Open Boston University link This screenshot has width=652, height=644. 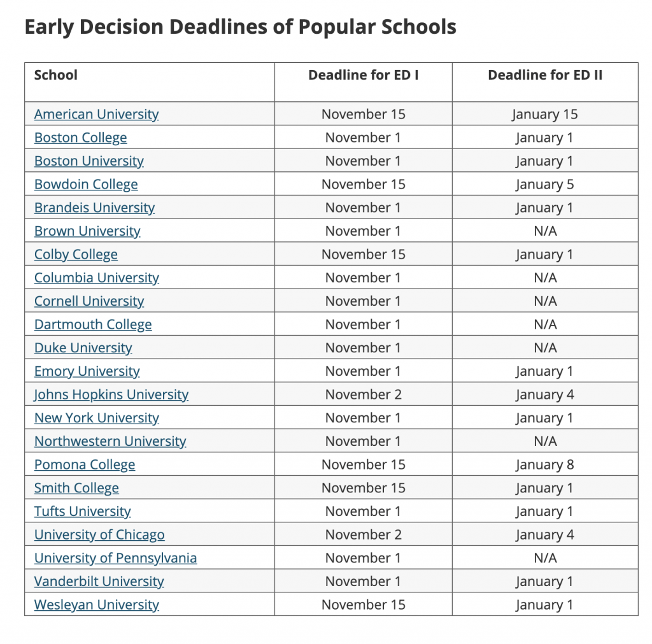(x=89, y=161)
